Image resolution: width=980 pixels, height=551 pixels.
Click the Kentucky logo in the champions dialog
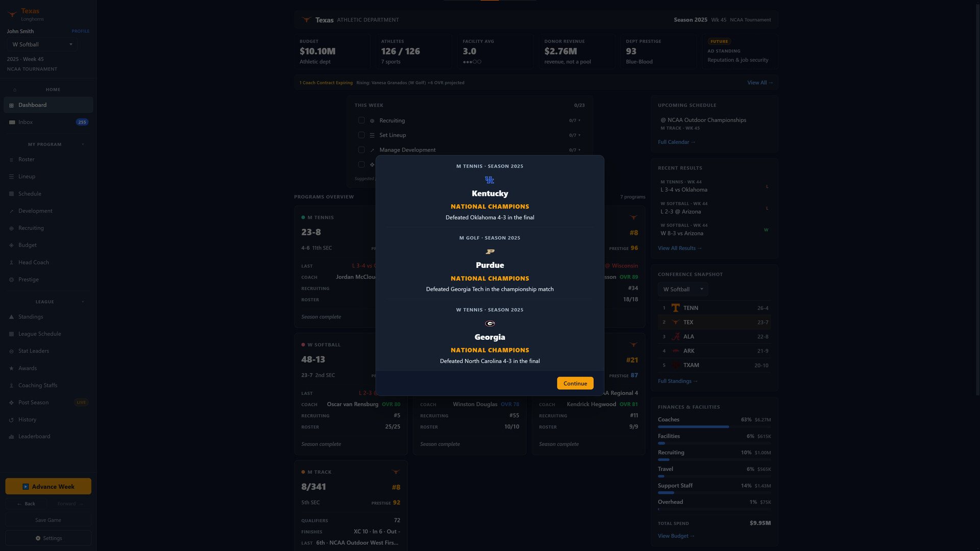[489, 180]
